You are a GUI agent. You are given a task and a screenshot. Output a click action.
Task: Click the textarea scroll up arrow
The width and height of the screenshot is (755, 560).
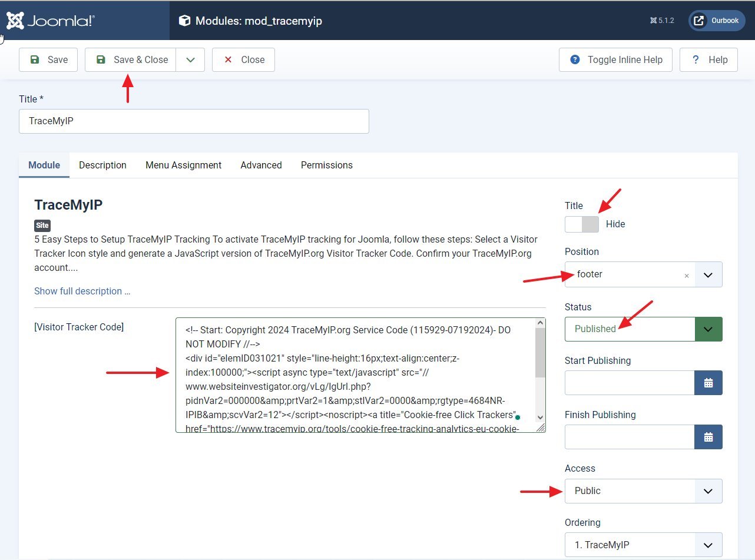pos(541,323)
